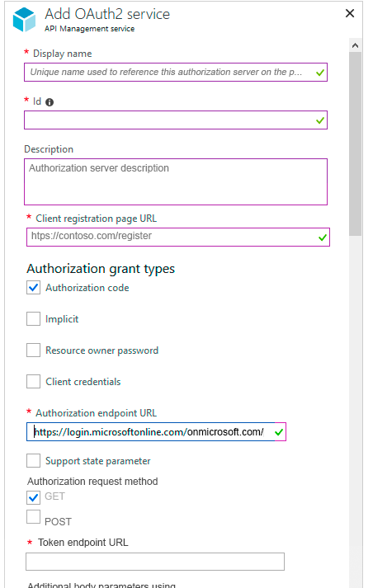
Task: Toggle the GET request method checkbox
Action: click(33, 497)
